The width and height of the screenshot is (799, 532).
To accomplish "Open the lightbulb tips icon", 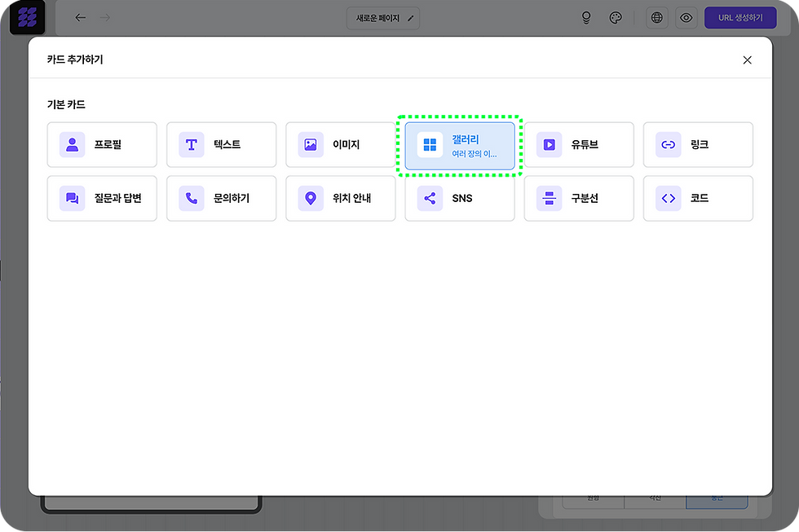I will point(586,18).
